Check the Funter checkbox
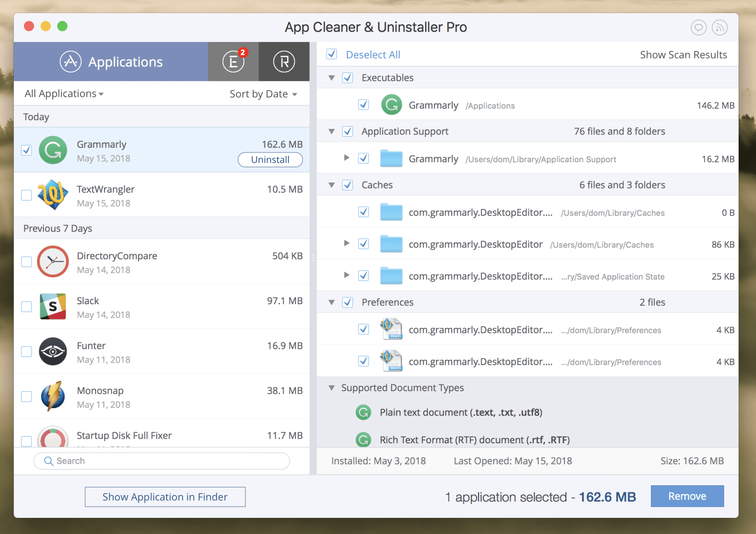 point(26,351)
